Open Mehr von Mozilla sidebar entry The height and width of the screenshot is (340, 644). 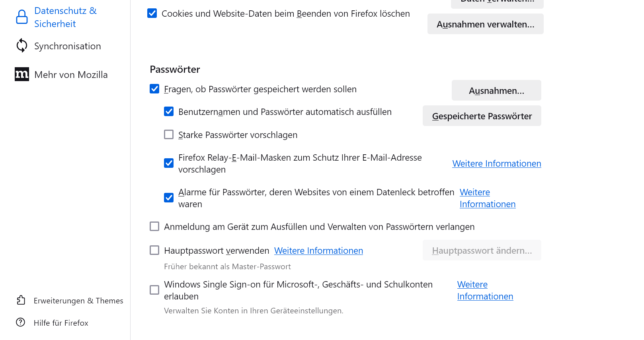coord(71,75)
